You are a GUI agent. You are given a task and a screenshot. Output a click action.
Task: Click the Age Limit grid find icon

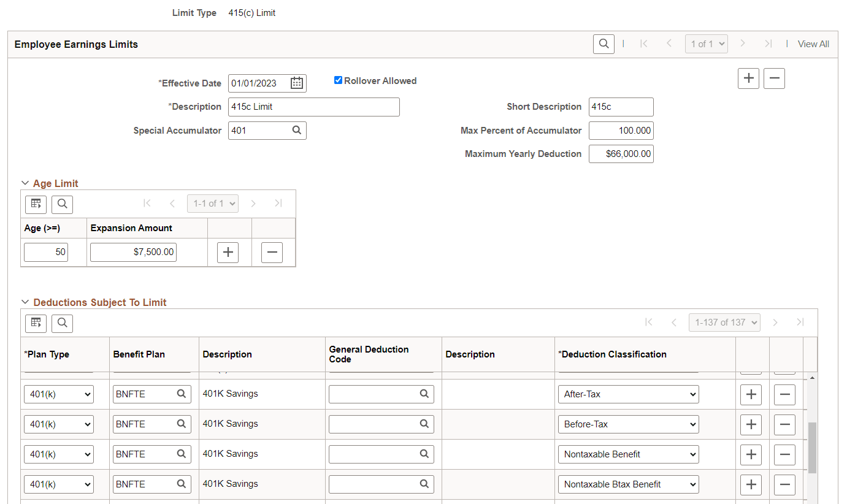pos(62,204)
